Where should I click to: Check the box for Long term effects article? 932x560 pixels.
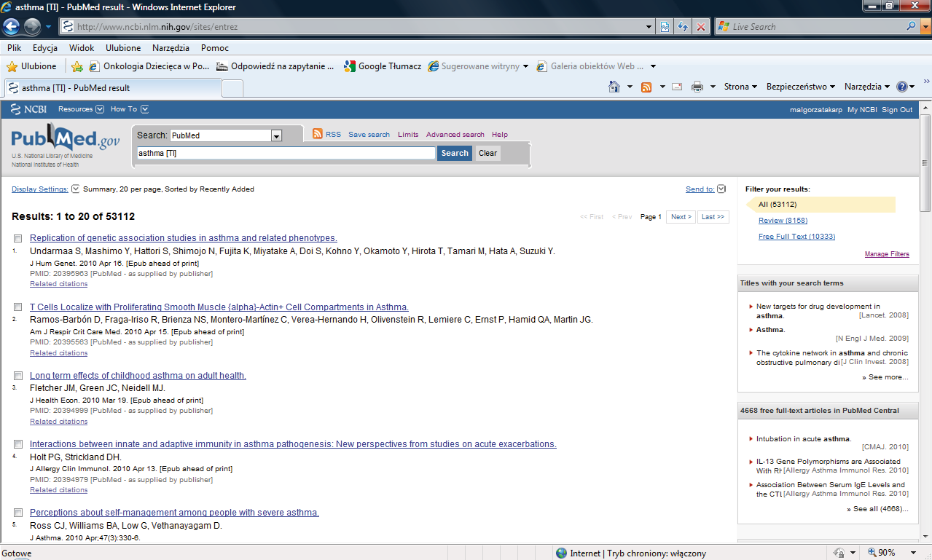tap(17, 376)
